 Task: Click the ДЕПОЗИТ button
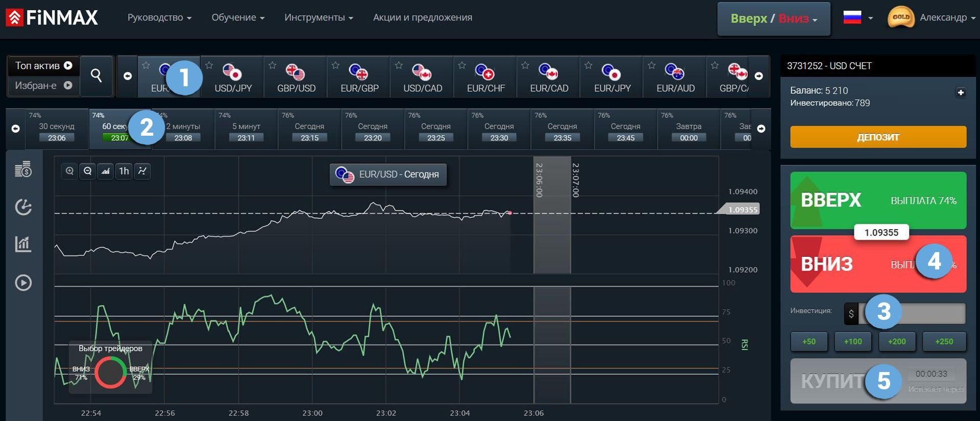pyautogui.click(x=878, y=137)
